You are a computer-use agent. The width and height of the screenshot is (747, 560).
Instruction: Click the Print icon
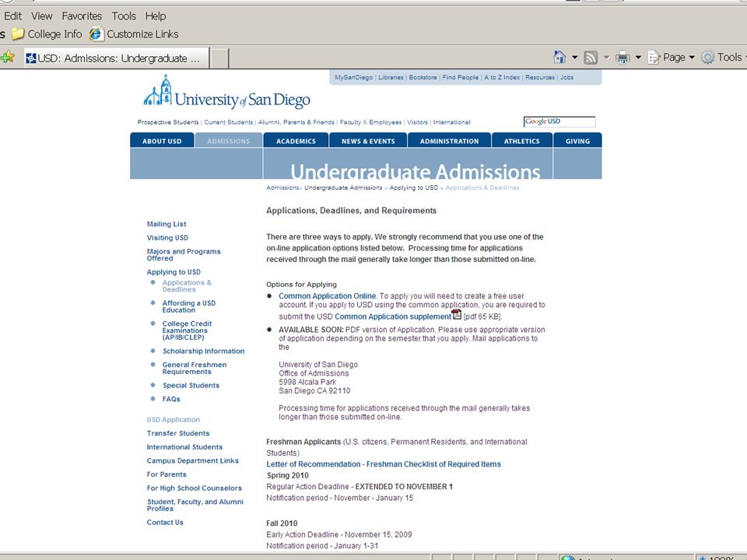(x=622, y=58)
